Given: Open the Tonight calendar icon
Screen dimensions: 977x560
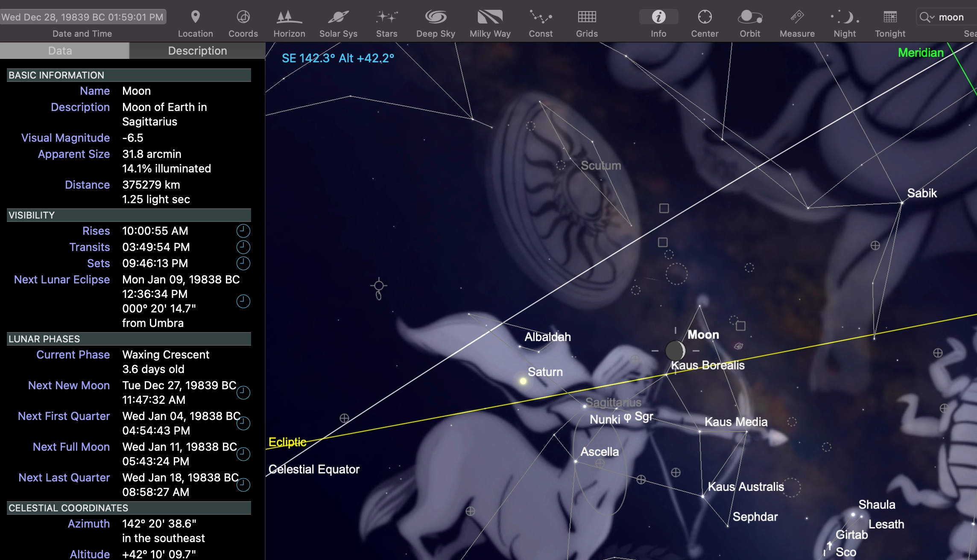Looking at the screenshot, I should tap(890, 17).
